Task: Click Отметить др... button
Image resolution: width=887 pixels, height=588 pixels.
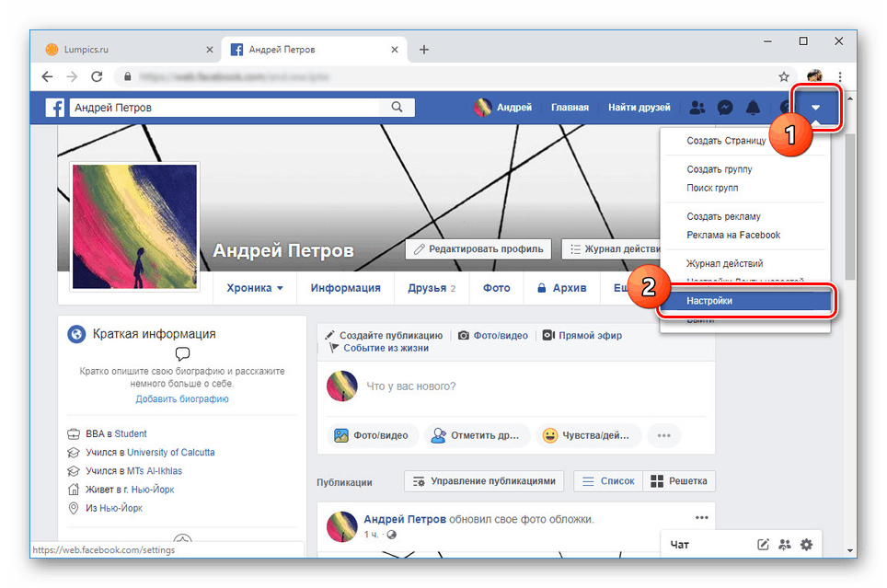Action: coord(477,435)
